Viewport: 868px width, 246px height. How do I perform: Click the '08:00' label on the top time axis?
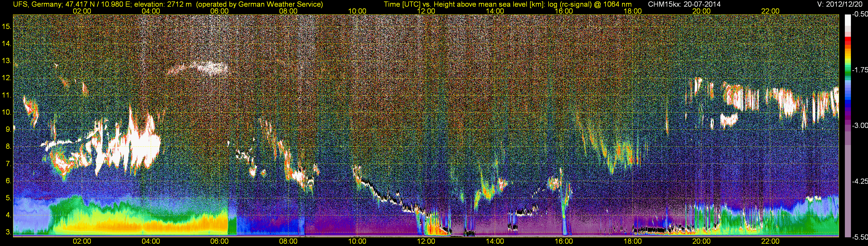[288, 11]
